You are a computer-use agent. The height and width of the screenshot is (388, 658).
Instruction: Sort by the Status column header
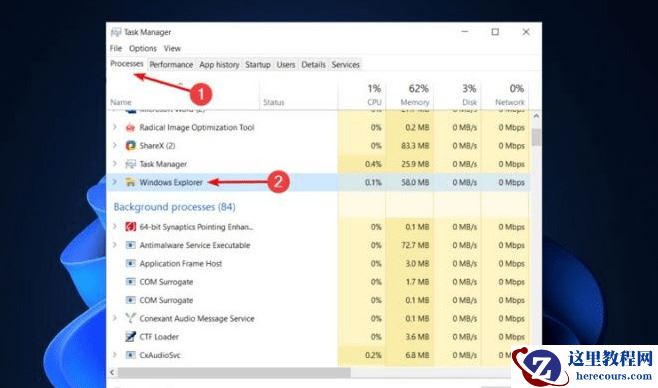pyautogui.click(x=274, y=102)
